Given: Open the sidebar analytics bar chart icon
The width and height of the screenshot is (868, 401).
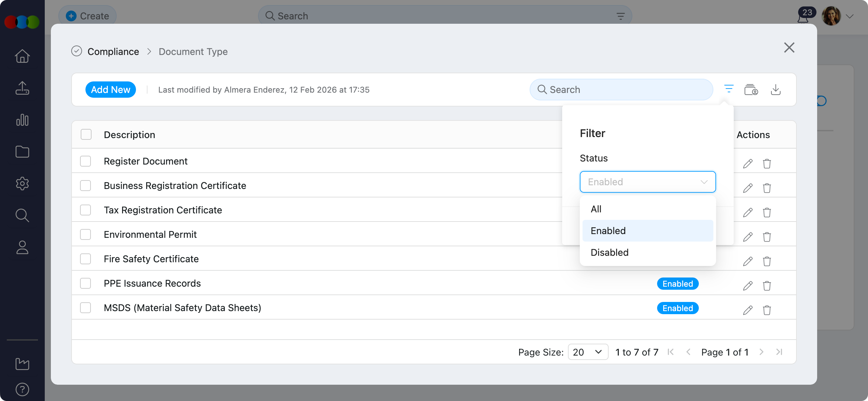Looking at the screenshot, I should (x=22, y=120).
